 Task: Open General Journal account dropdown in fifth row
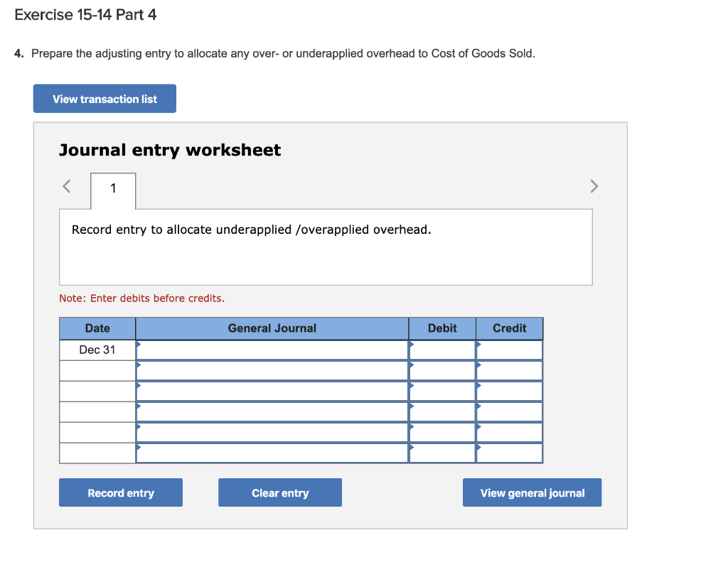click(272, 432)
